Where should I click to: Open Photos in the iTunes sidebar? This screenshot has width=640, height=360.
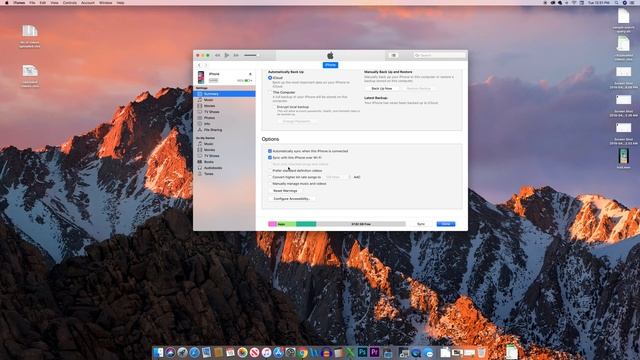click(x=224, y=118)
